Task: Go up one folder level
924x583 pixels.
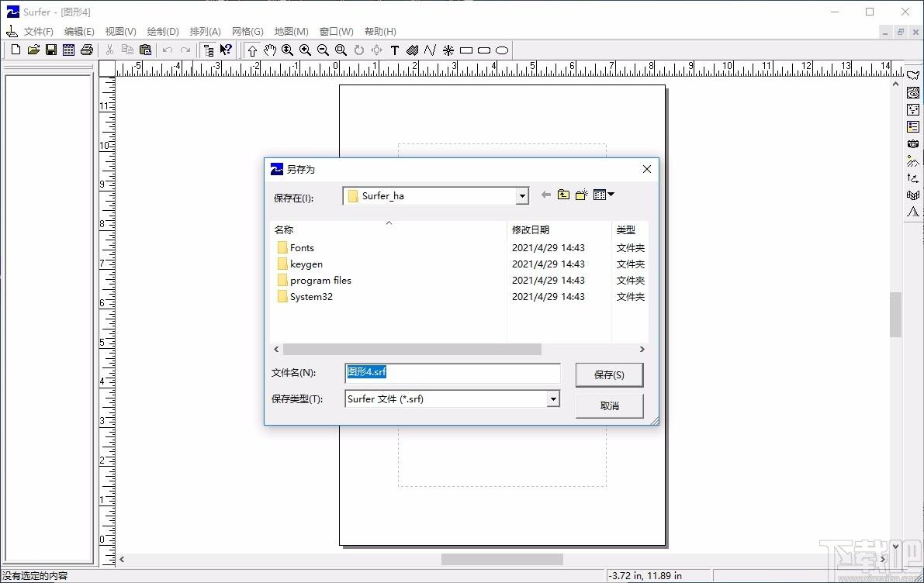Action: (x=563, y=195)
